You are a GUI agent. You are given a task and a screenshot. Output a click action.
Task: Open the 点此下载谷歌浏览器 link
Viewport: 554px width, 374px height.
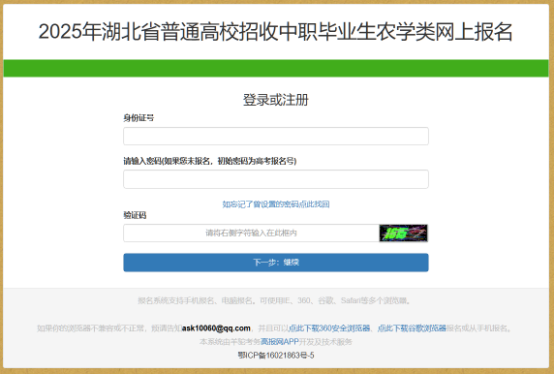[412, 328]
